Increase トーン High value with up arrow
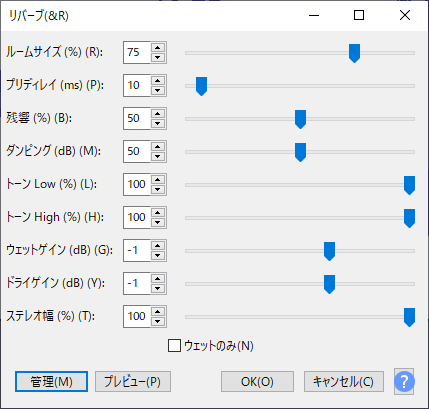 pos(158,212)
